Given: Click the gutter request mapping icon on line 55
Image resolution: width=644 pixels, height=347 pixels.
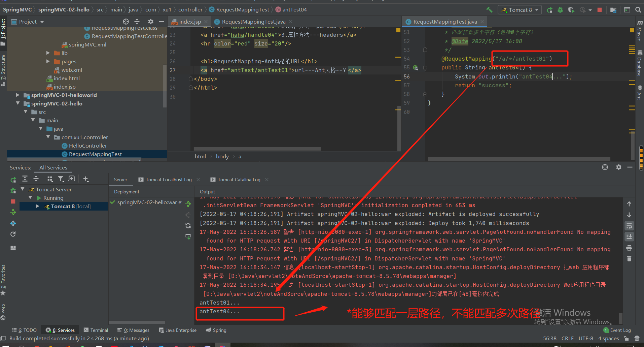Looking at the screenshot, I should [x=416, y=68].
